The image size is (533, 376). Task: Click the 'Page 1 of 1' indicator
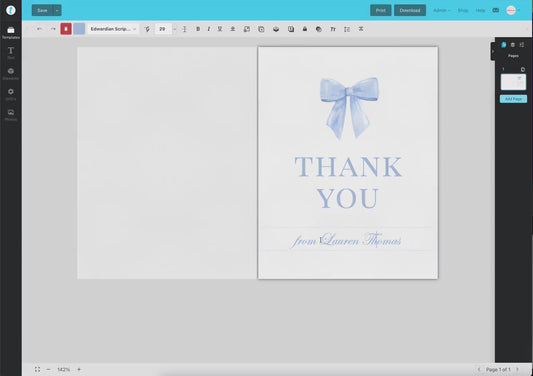pyautogui.click(x=498, y=369)
